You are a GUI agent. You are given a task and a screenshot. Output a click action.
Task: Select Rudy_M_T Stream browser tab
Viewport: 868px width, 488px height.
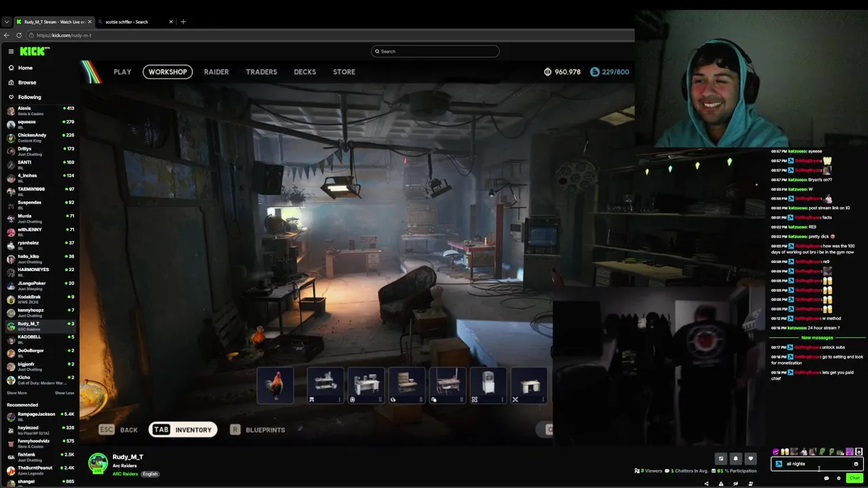click(54, 22)
